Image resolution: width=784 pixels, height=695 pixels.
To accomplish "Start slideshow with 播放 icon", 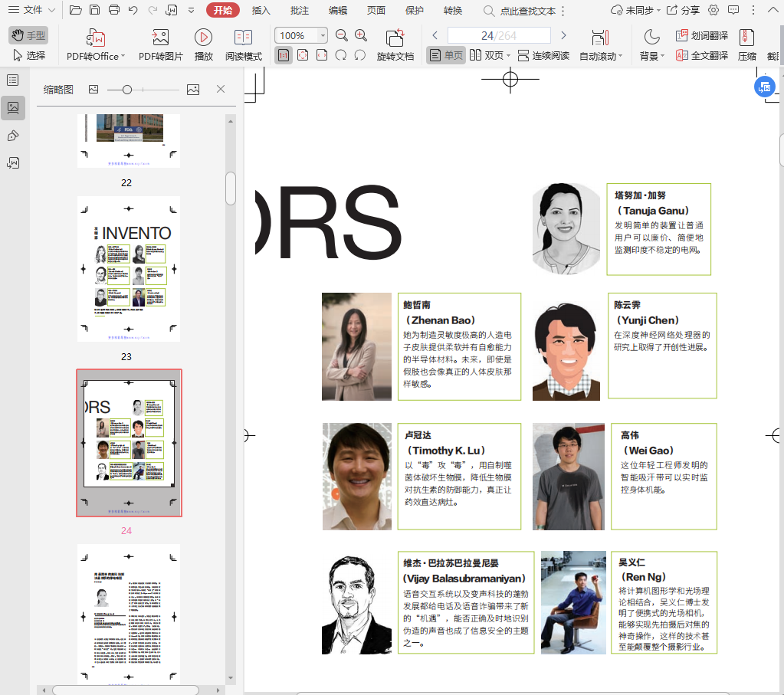I will click(203, 38).
